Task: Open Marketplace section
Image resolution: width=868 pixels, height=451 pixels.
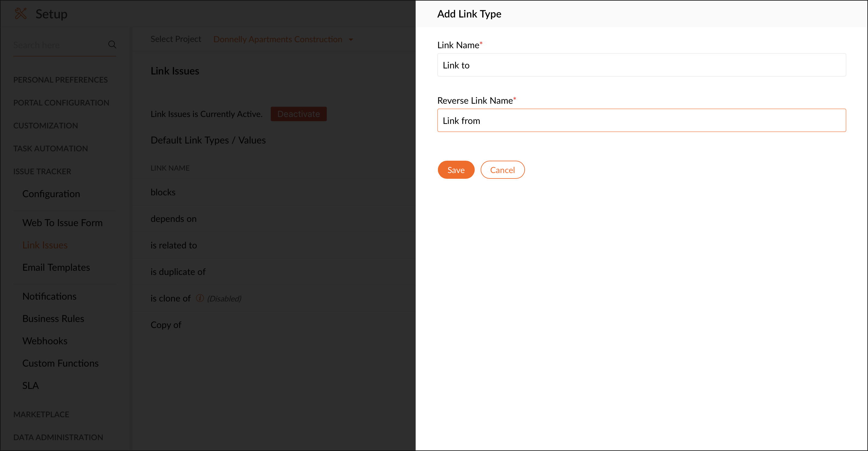Action: pyautogui.click(x=41, y=414)
